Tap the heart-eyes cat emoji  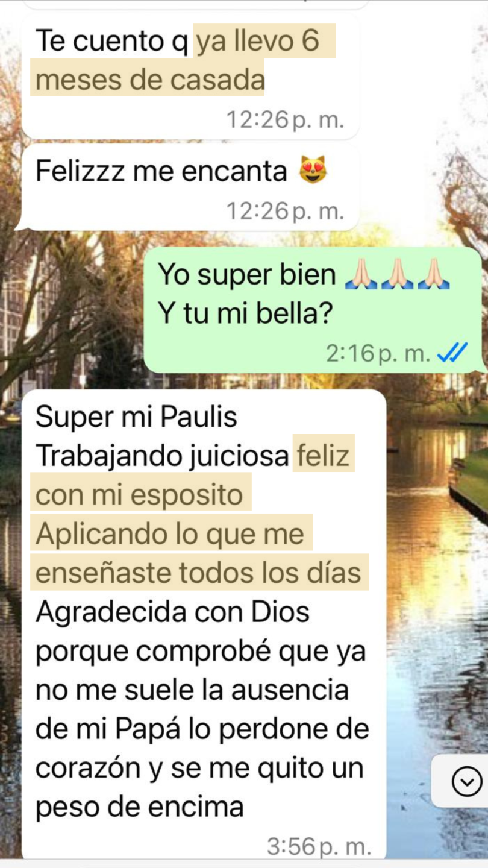click(x=313, y=170)
